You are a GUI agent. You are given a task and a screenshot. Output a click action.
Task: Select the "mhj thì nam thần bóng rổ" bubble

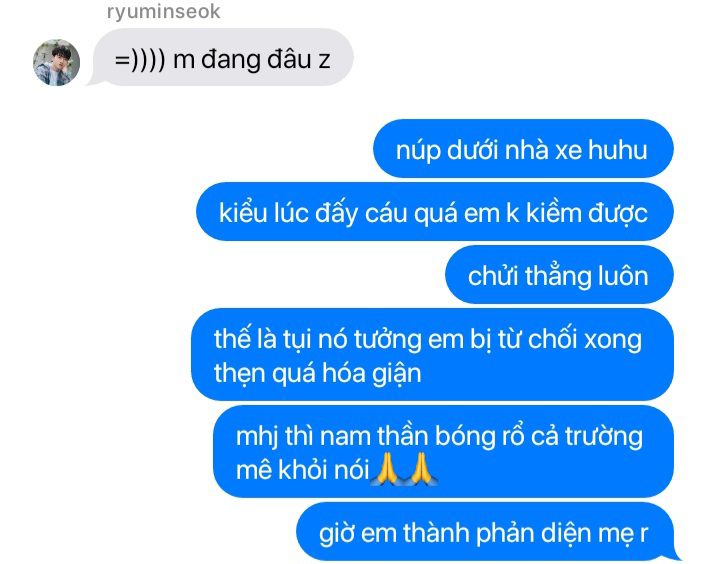tap(443, 451)
